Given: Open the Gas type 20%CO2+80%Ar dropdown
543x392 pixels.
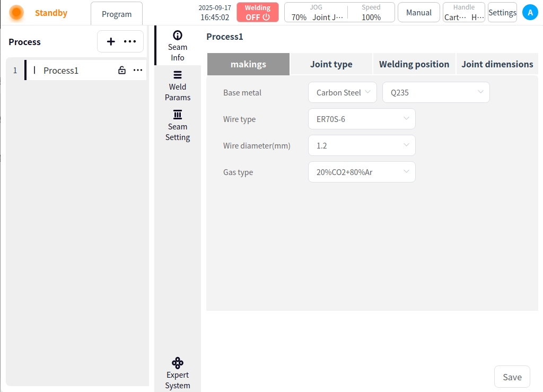Looking at the screenshot, I should 362,172.
